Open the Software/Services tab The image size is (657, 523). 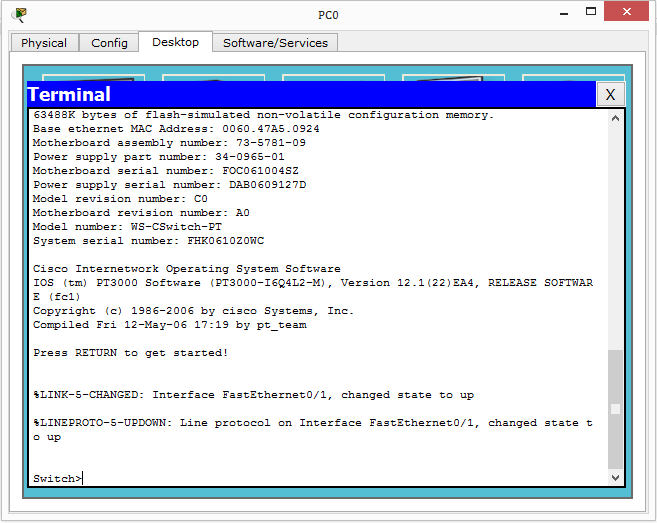click(x=275, y=43)
